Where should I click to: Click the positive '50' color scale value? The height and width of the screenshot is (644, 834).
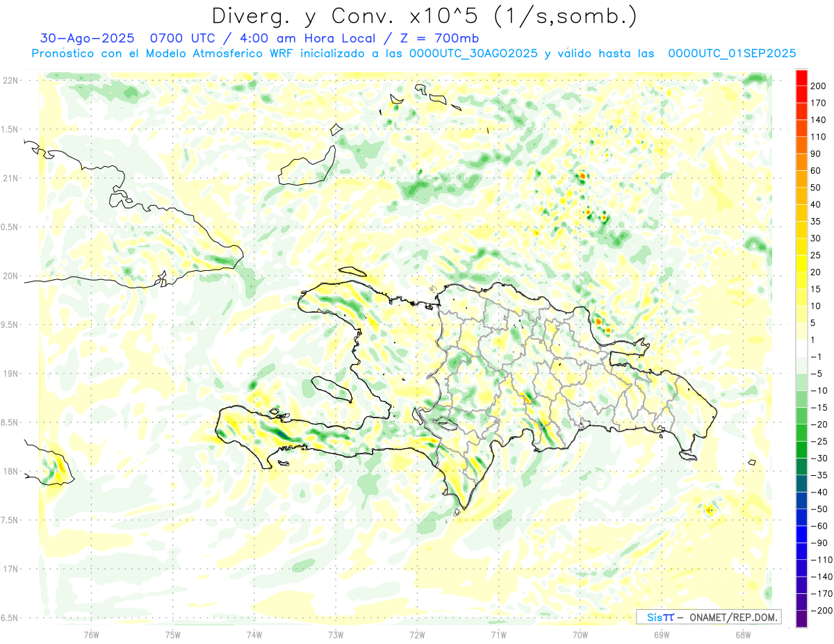pyautogui.click(x=817, y=188)
